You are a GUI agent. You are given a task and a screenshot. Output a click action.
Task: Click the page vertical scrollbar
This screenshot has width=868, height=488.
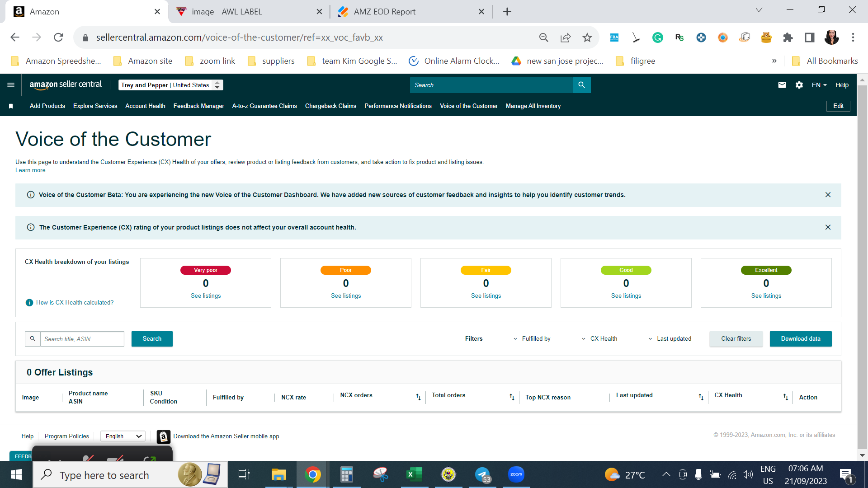pos(862,267)
